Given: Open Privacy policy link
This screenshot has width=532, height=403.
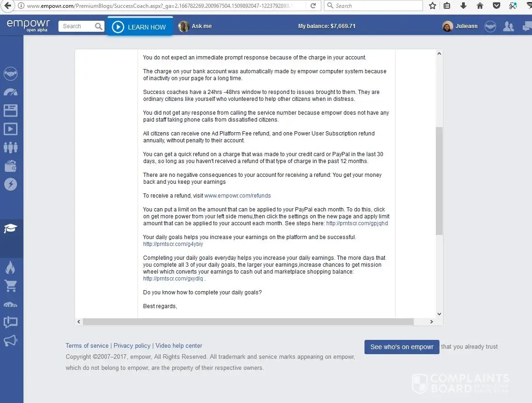Looking at the screenshot, I should pos(132,345).
